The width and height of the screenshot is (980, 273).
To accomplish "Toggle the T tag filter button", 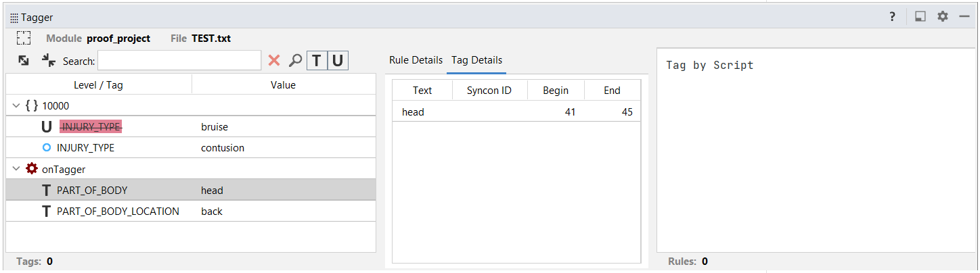I will (x=317, y=61).
